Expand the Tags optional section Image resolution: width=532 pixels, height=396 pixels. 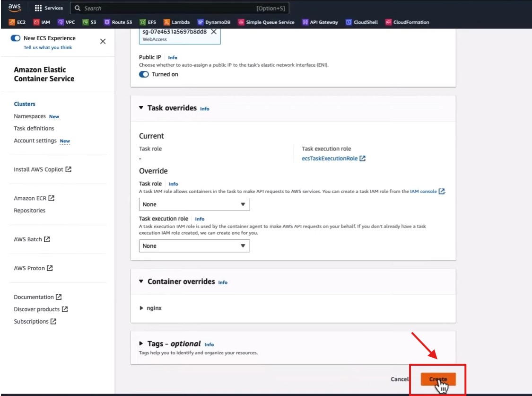coord(141,344)
